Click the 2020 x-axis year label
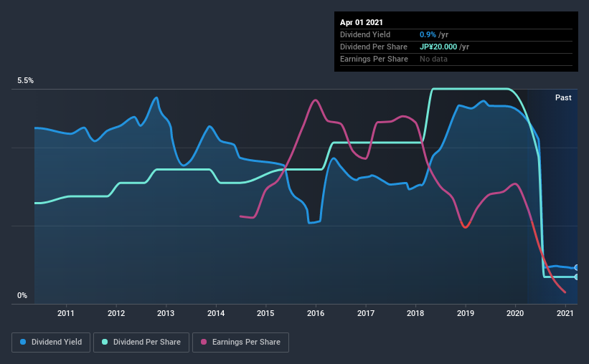 point(515,313)
